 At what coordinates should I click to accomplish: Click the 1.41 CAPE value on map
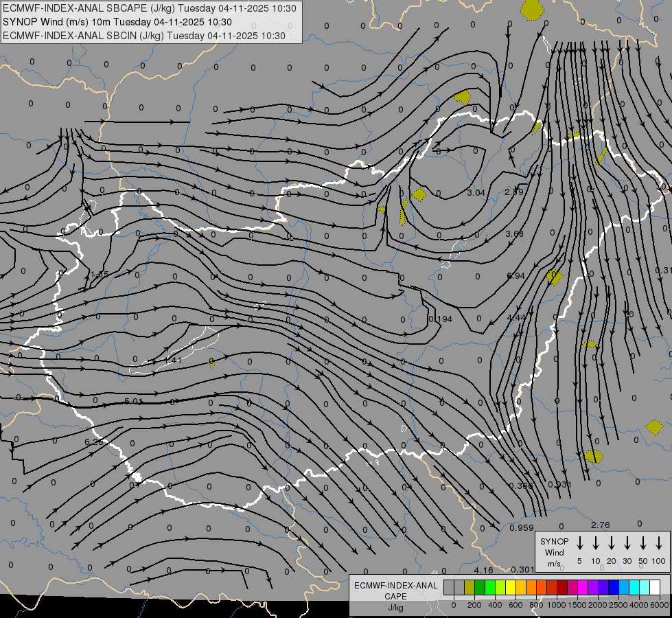(x=173, y=360)
